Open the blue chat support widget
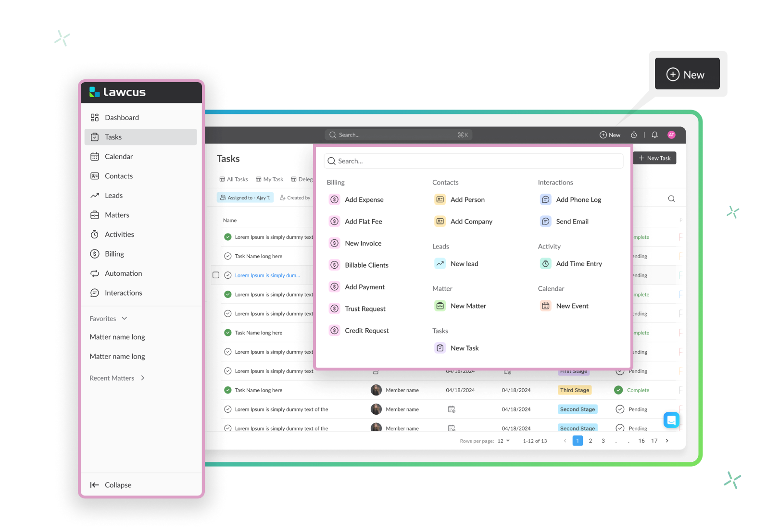This screenshot has height=532, width=779. coord(671,420)
